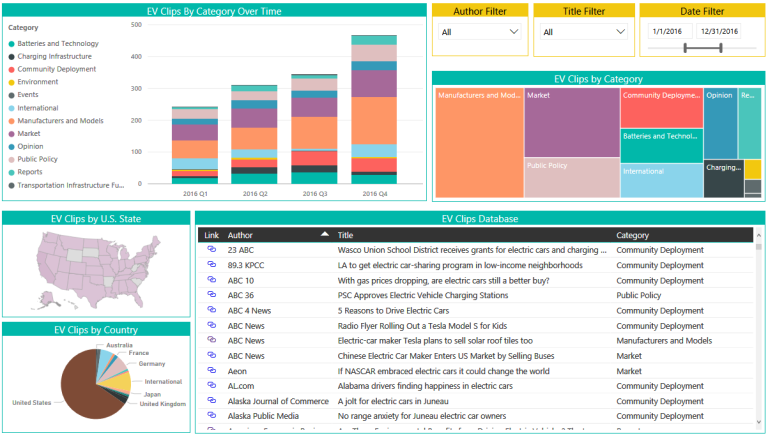
Task: Expand the Author Filter dropdown
Action: (480, 32)
